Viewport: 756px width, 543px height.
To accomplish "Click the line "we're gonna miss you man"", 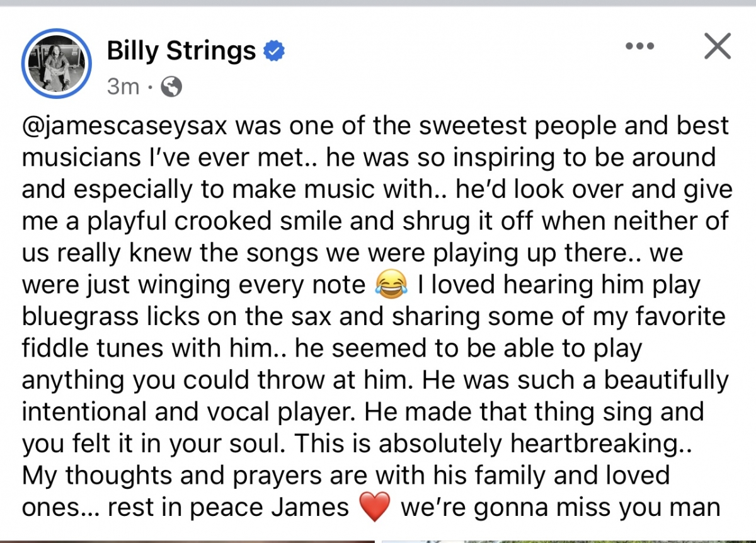I will 560,508.
